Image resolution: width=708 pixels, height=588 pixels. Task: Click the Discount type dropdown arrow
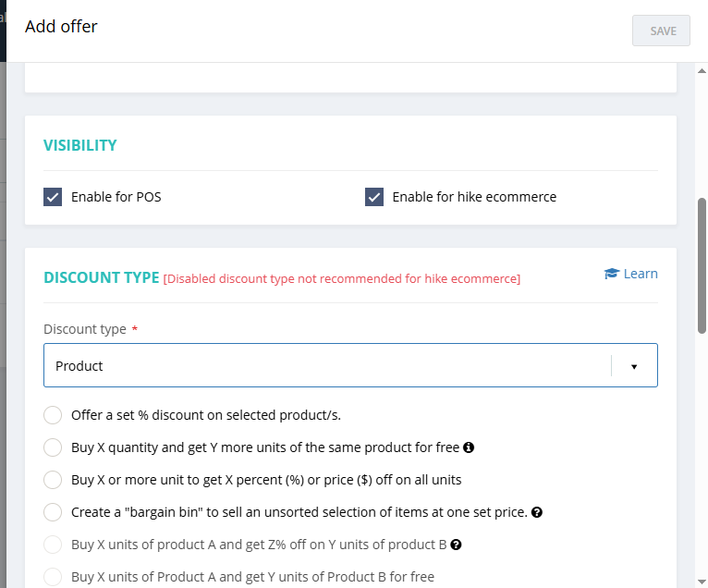[x=634, y=366]
